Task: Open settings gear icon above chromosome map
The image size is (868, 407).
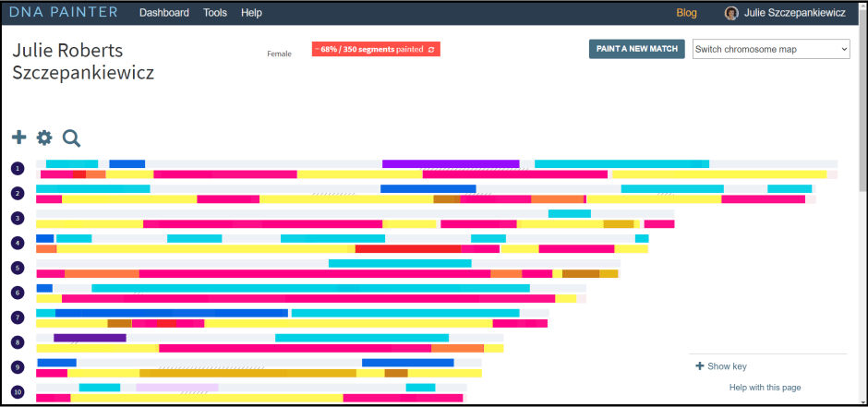Action: coord(44,138)
